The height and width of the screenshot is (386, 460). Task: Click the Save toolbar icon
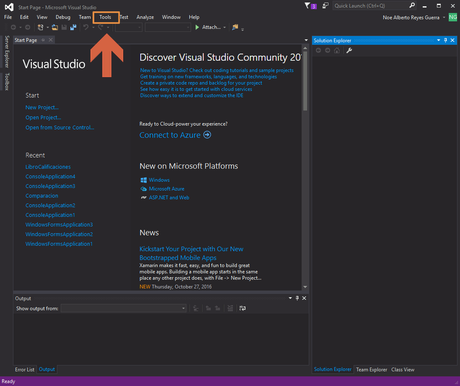[64, 27]
